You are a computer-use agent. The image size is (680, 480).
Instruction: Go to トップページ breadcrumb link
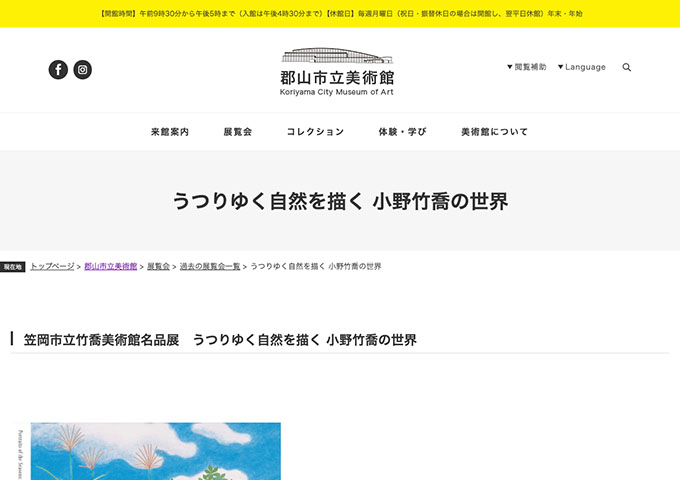click(52, 266)
